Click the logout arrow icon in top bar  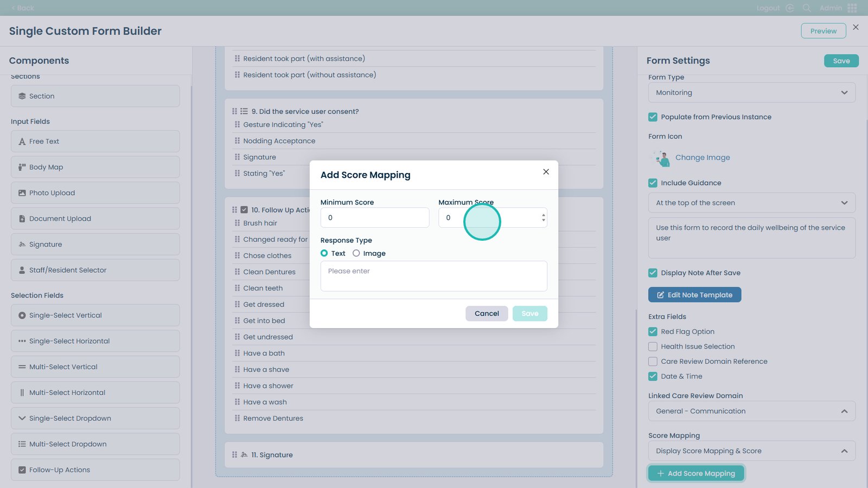click(790, 8)
